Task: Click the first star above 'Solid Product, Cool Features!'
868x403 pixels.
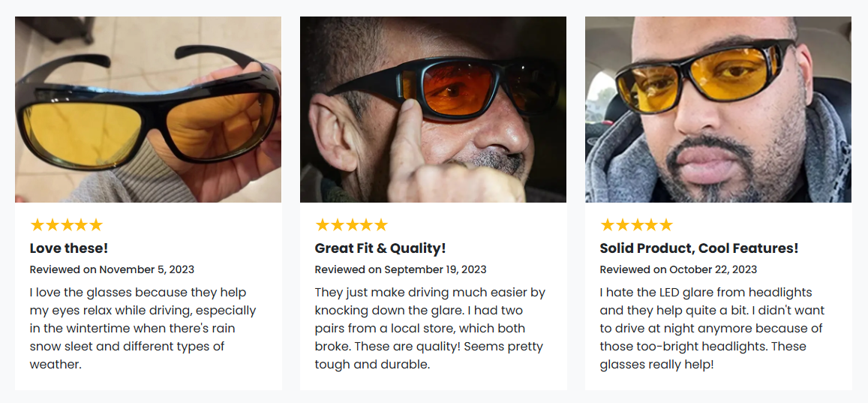Action: [x=607, y=225]
